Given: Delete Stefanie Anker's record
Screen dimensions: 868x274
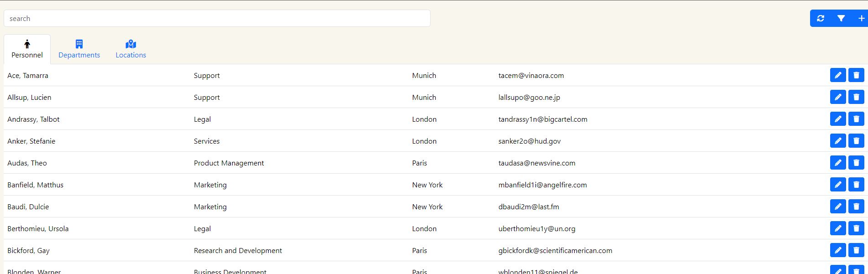Looking at the screenshot, I should point(856,141).
